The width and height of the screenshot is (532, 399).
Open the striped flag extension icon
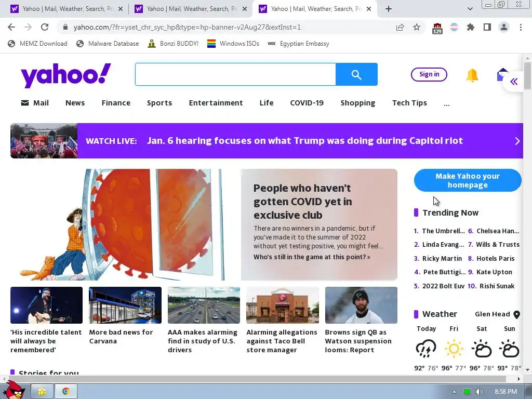click(454, 27)
